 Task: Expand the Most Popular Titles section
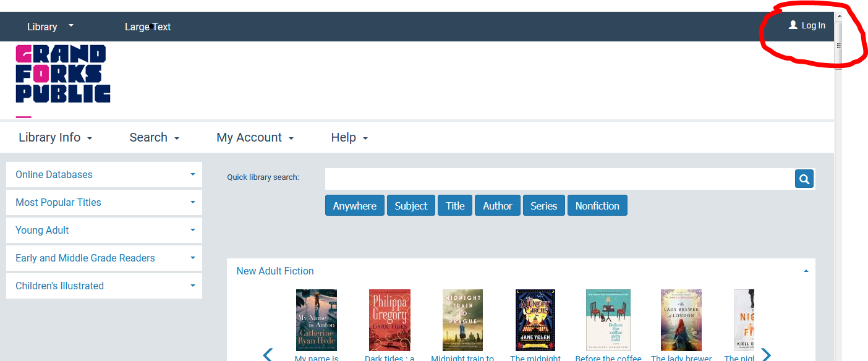pos(104,202)
